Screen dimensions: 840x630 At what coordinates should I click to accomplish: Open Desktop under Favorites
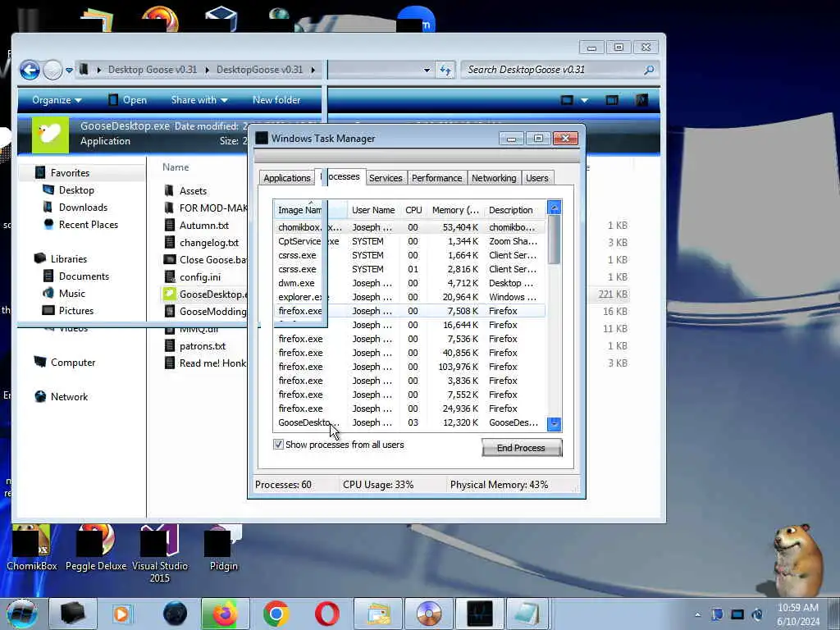(x=76, y=190)
